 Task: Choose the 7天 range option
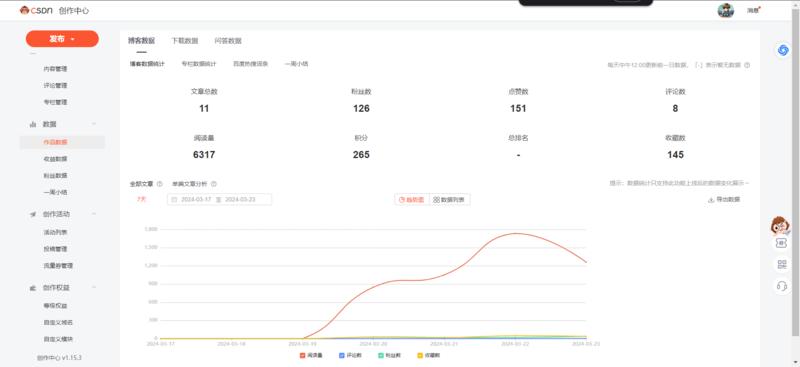141,200
